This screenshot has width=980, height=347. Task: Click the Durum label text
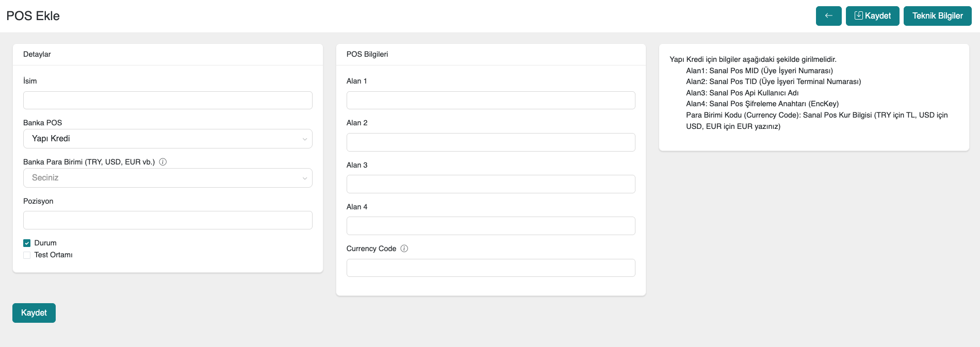pyautogui.click(x=45, y=243)
